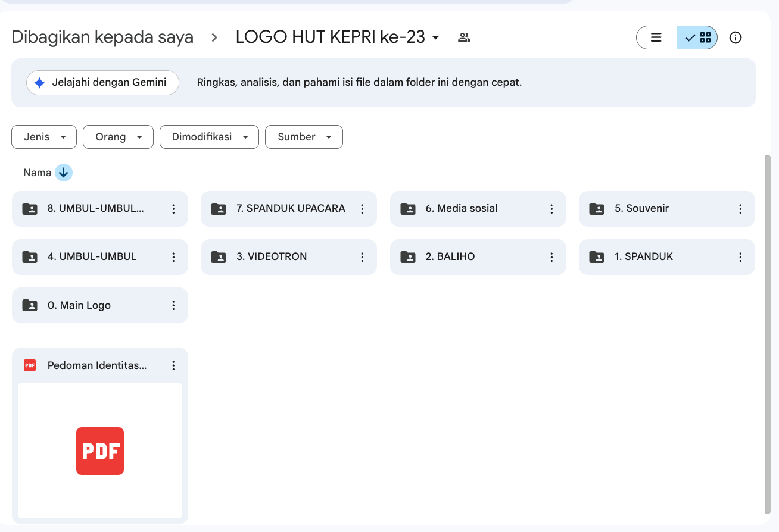
Task: Open more actions for 3. VIDEOTRON
Action: (362, 257)
